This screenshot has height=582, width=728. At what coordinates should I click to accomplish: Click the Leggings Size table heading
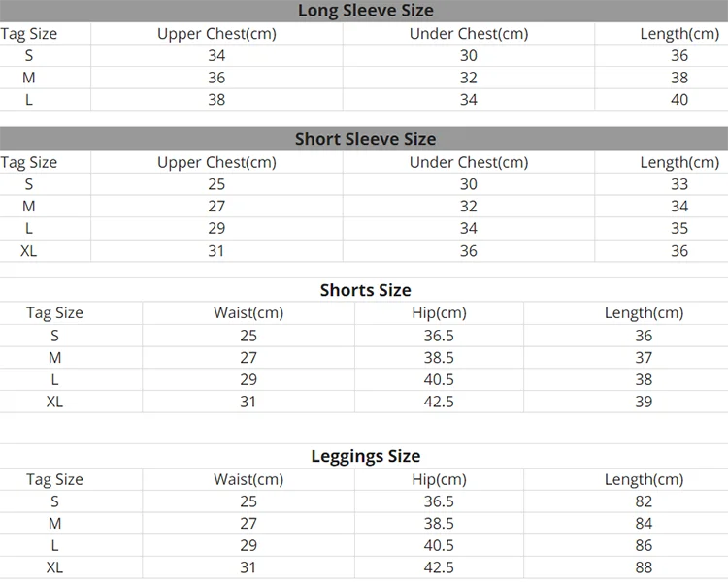[365, 456]
